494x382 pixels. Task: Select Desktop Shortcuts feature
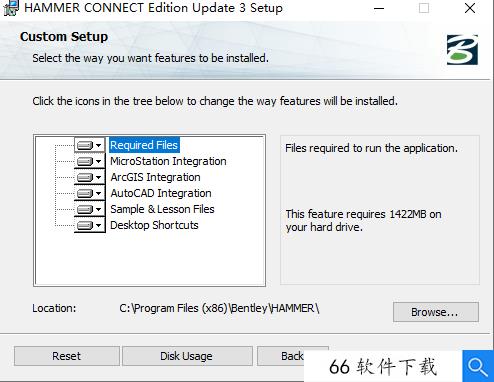pos(154,225)
